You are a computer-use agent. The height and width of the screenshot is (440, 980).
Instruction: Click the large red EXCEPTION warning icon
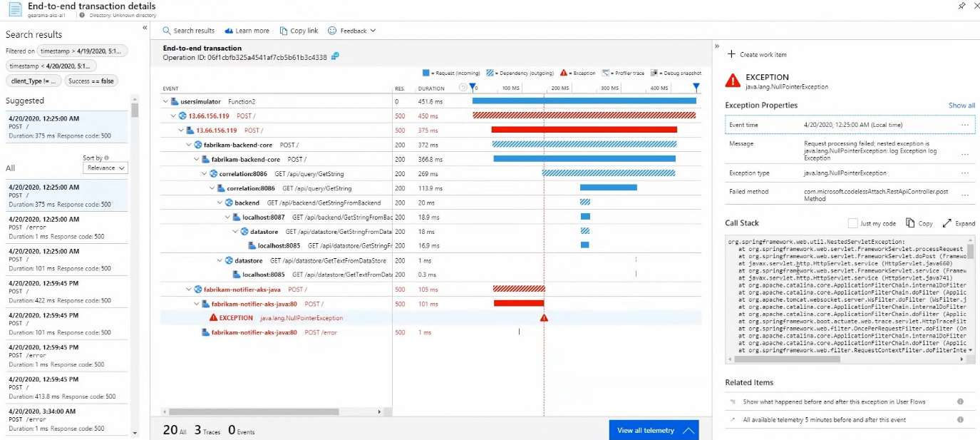click(733, 81)
